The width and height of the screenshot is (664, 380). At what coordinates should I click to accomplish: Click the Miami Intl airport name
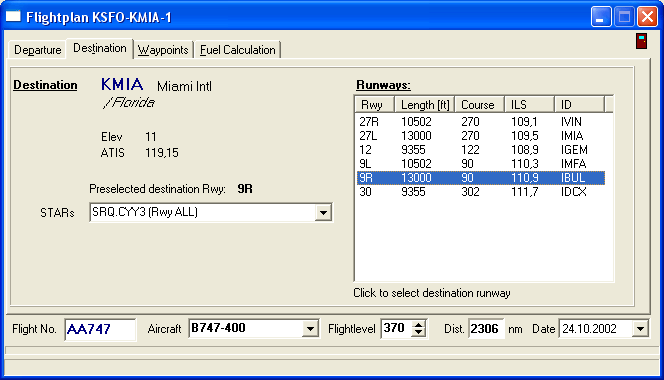[184, 86]
